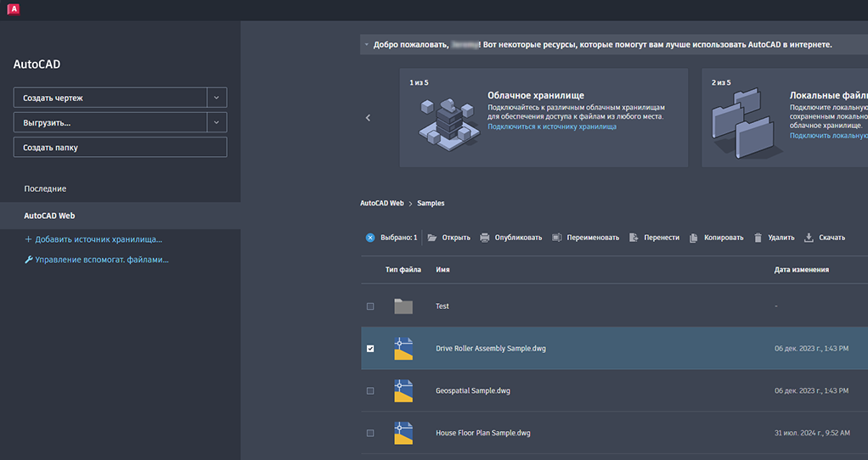868x460 pixels.
Task: Click the Скачать download icon
Action: coord(809,238)
